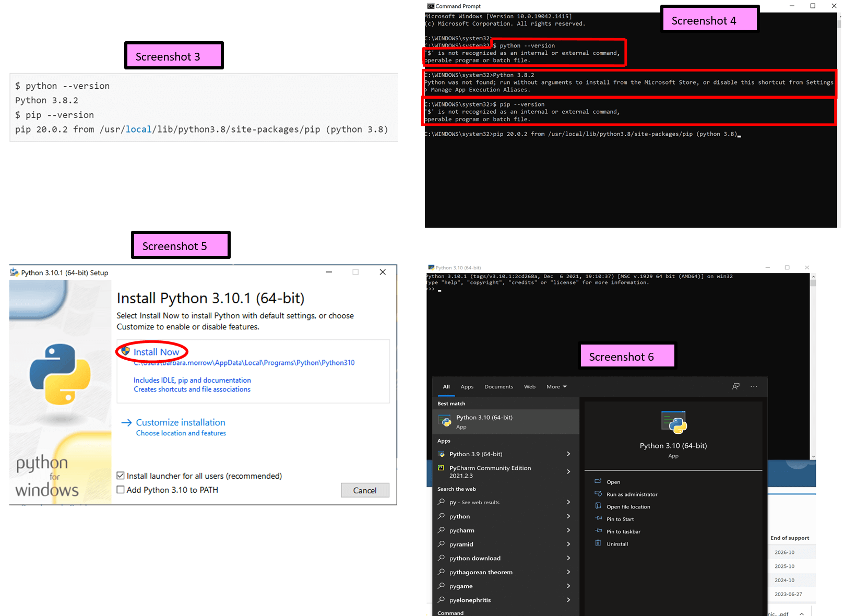Click search icon beside 'pyramid' suggestion
This screenshot has width=856, height=616.
coord(442,544)
